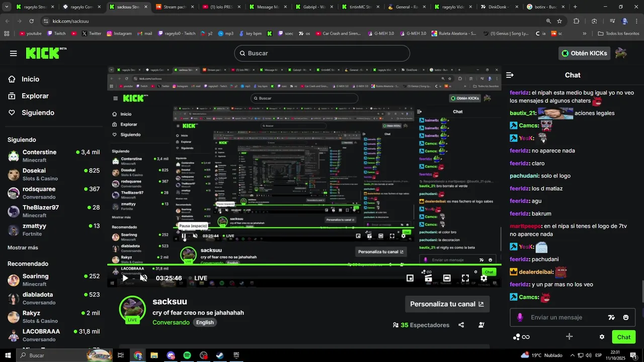
Task: Click into the Buscar search box
Action: (x=322, y=53)
